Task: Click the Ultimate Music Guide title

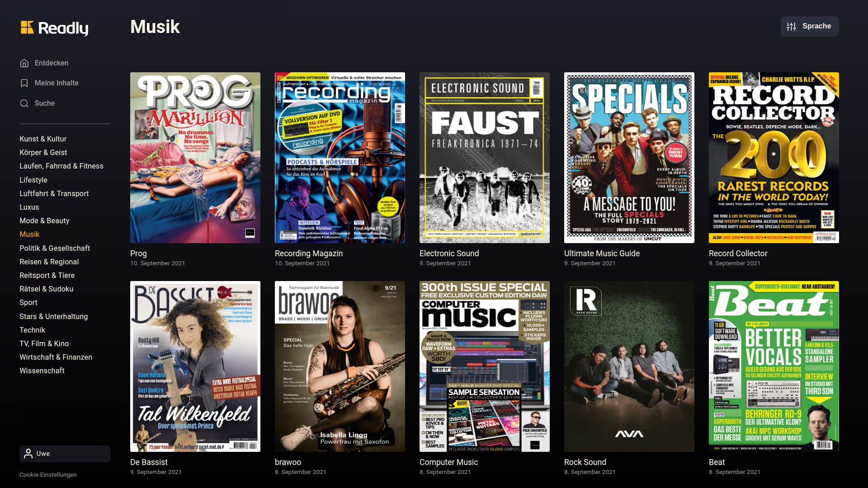Action: [602, 253]
